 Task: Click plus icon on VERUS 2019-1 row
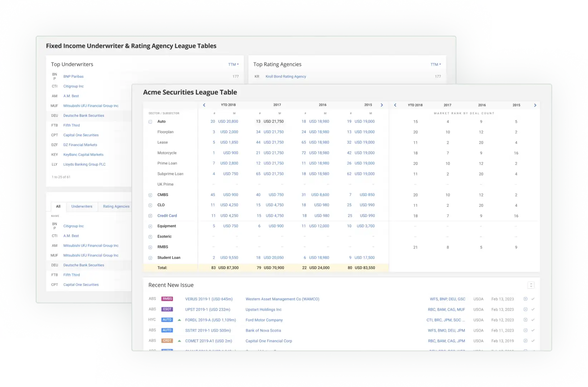(x=525, y=299)
